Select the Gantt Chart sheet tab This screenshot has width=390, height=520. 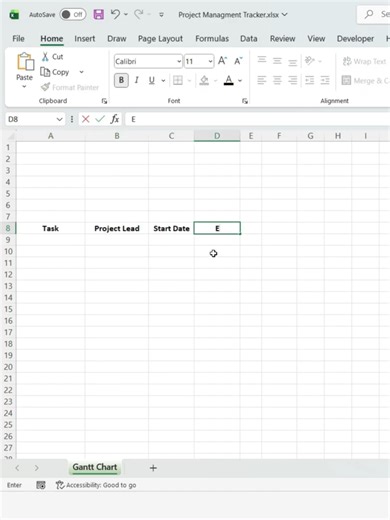95,467
